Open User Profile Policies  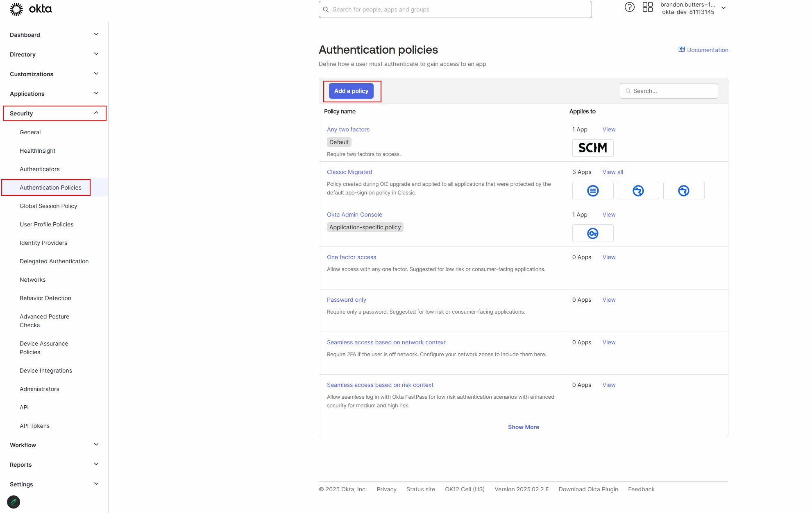(46, 224)
